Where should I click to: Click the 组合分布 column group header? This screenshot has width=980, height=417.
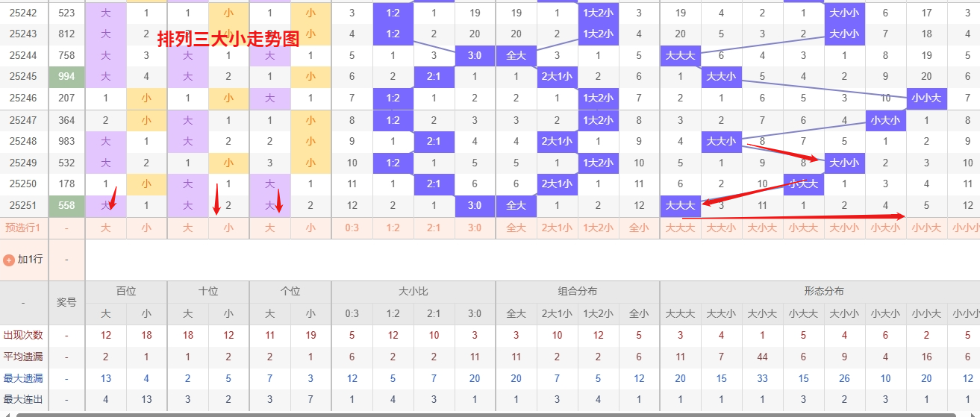(x=578, y=292)
